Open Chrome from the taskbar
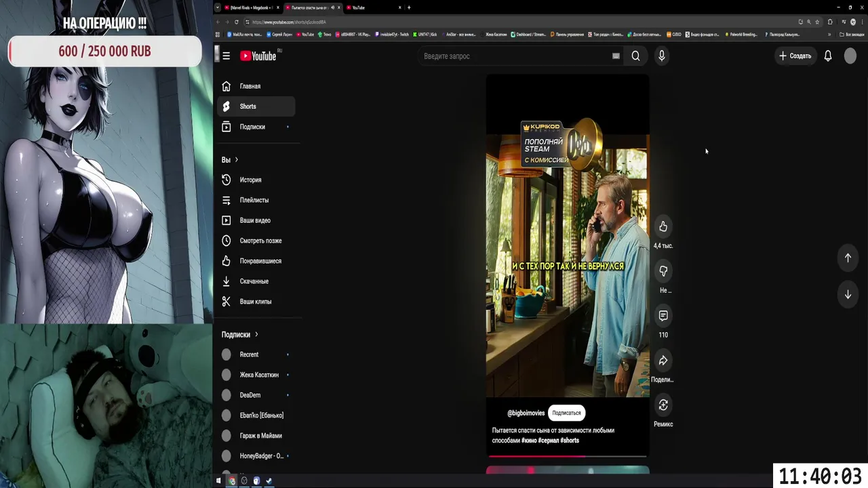The height and width of the screenshot is (488, 868). [232, 481]
